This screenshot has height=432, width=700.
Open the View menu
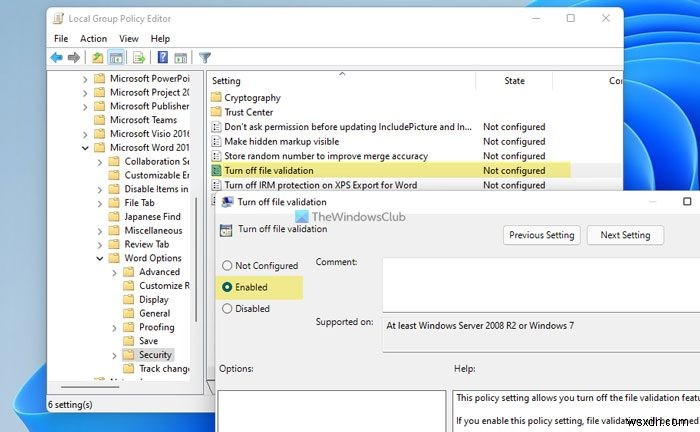tap(129, 39)
